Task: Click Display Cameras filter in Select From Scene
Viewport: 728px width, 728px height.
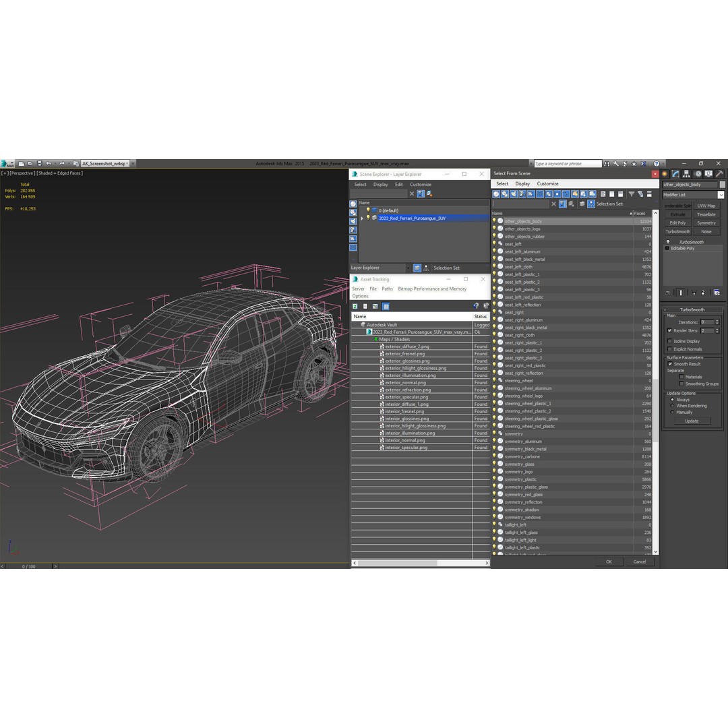Action: coord(522,194)
